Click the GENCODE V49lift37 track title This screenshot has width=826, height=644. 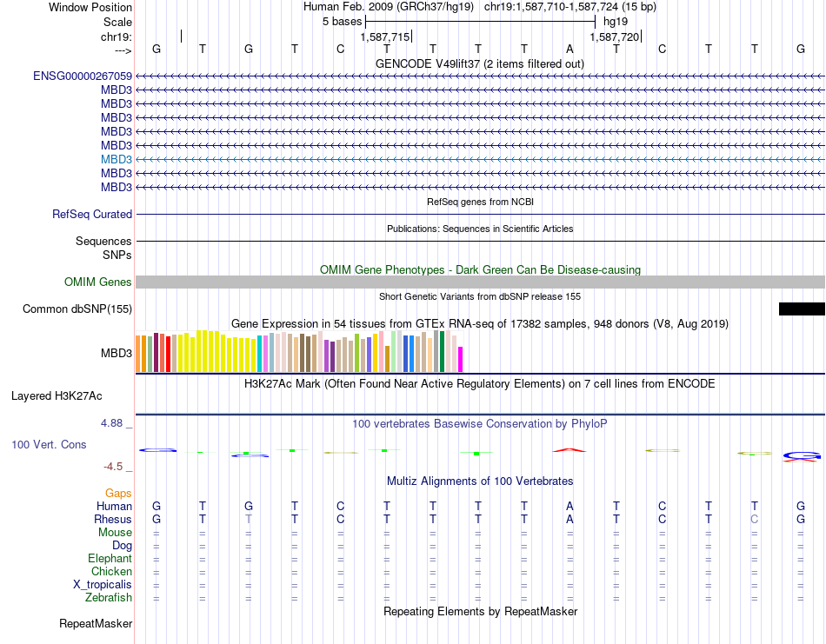click(480, 64)
